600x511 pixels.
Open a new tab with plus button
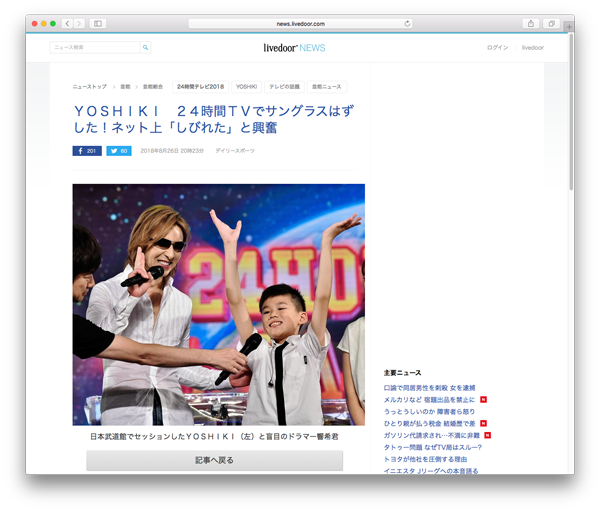pos(569,27)
